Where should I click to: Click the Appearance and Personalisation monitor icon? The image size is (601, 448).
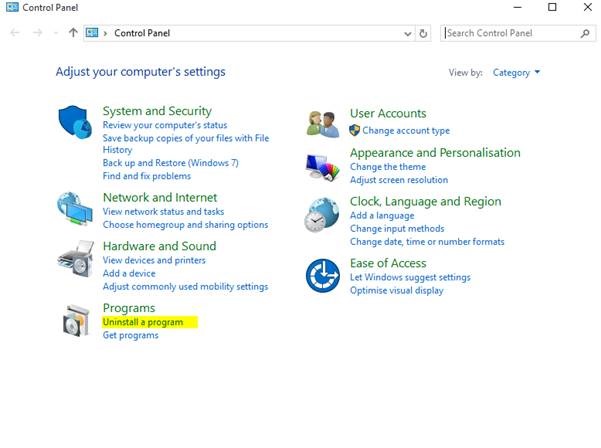pyautogui.click(x=323, y=165)
